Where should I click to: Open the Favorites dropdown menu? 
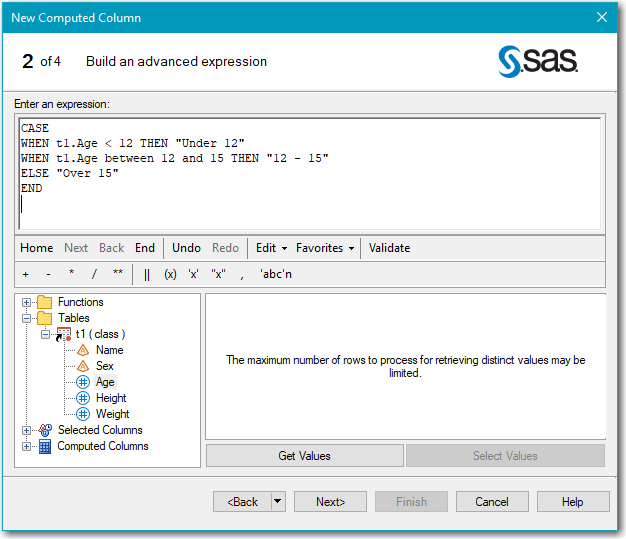point(324,248)
